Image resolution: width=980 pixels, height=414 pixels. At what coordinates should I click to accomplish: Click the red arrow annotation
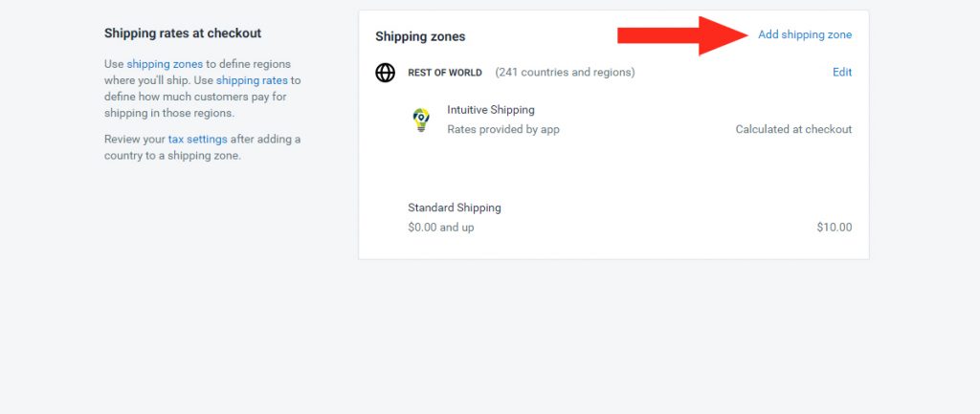pyautogui.click(x=682, y=35)
